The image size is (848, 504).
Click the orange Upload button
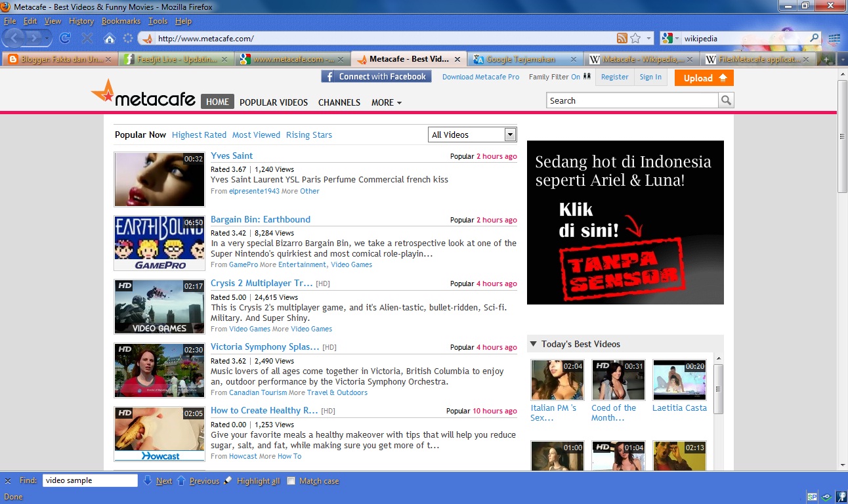pyautogui.click(x=704, y=78)
